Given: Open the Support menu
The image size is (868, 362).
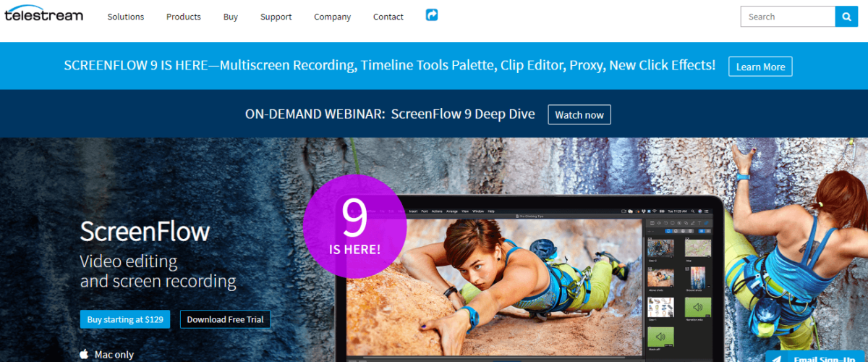Looking at the screenshot, I should (x=276, y=17).
